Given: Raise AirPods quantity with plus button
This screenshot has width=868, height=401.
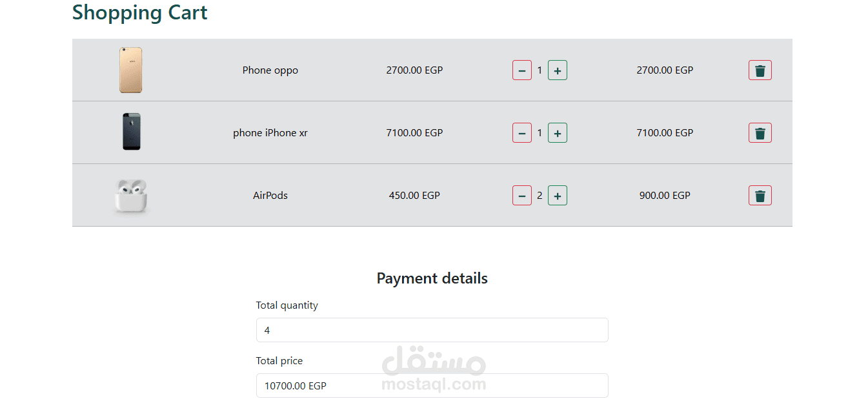Looking at the screenshot, I should 558,196.
